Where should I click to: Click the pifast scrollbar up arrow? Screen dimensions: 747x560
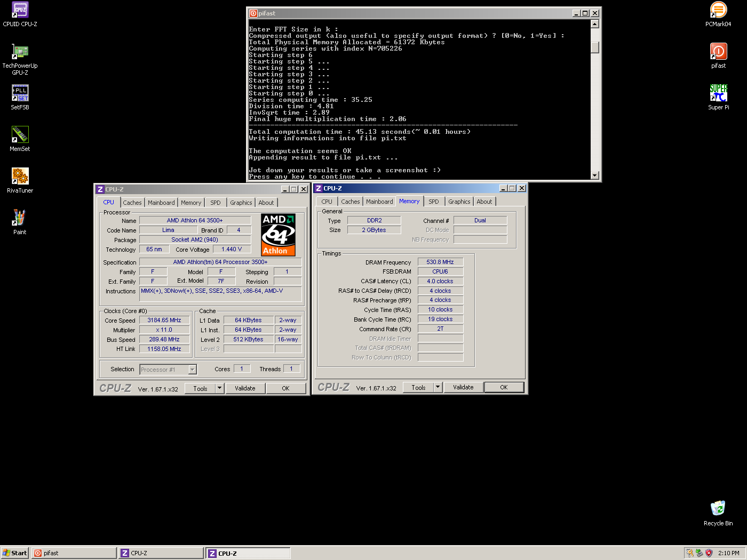595,24
